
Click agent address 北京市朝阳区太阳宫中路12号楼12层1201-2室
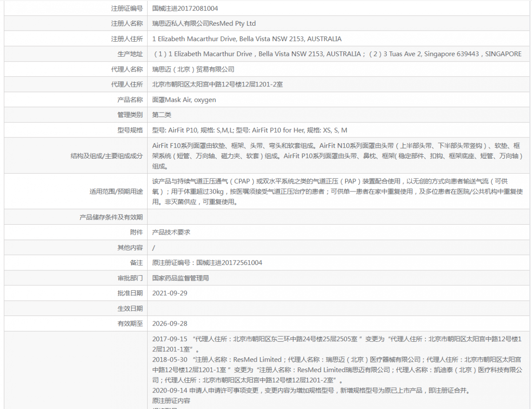217,84
